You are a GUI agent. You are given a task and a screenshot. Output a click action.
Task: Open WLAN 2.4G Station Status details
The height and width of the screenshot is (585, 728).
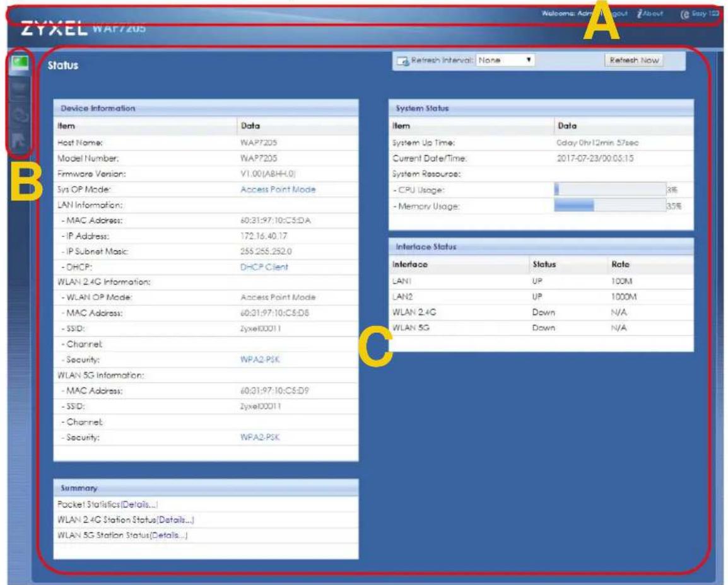(175, 519)
